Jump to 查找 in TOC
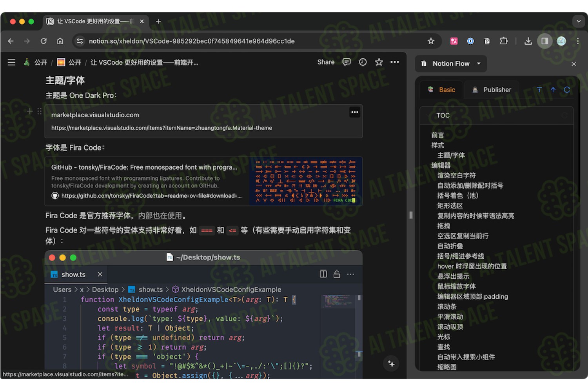588x392 pixels. click(x=444, y=347)
